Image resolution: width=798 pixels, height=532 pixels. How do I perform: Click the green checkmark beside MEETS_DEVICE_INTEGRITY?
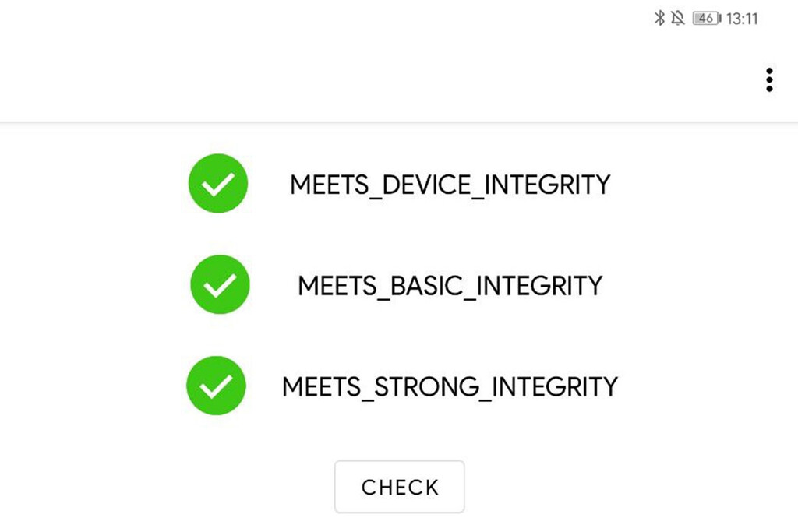[217, 183]
